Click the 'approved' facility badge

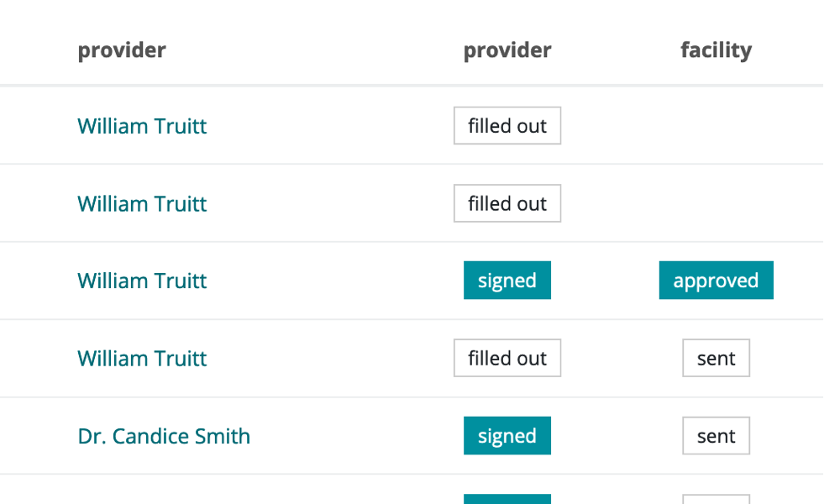(716, 280)
